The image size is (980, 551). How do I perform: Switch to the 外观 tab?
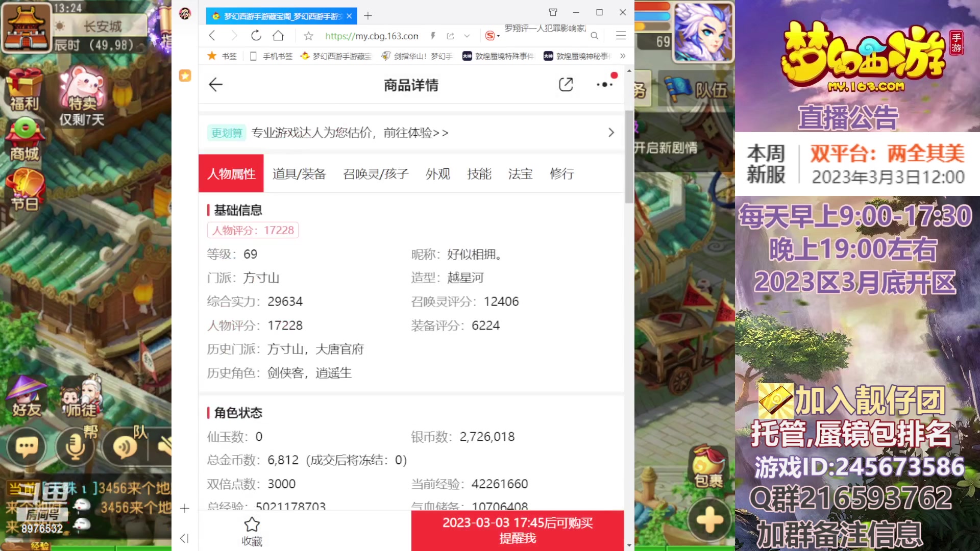[x=438, y=173]
